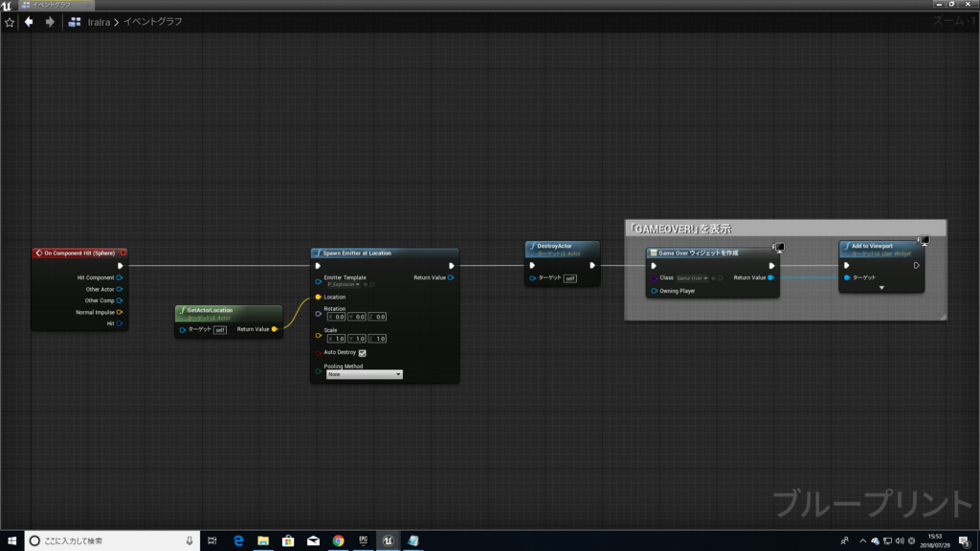This screenshot has width=980, height=551.
Task: Click the client-only monitor icon on Add to Viewport
Action: click(x=924, y=240)
